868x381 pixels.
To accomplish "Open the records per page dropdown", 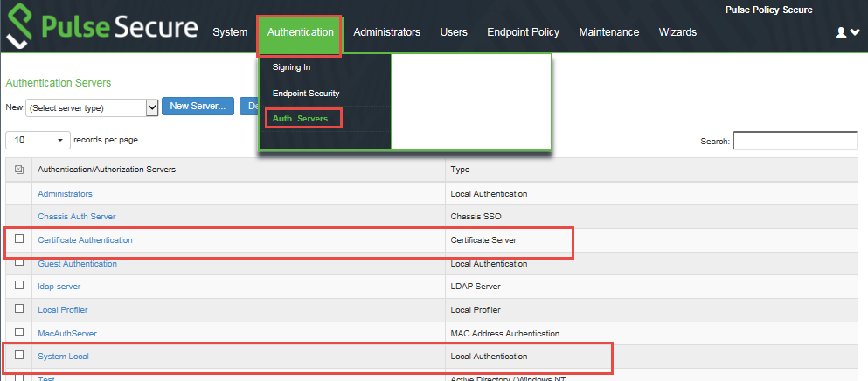I will pyautogui.click(x=38, y=140).
